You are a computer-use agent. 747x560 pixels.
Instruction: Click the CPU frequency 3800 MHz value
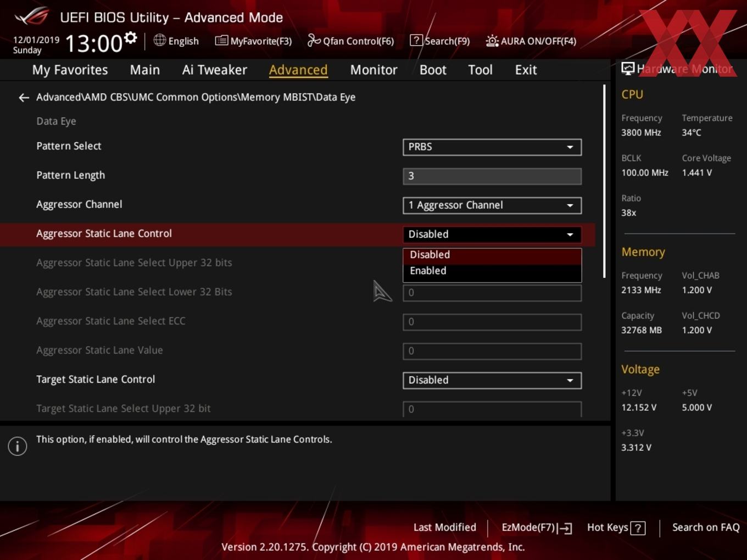641,132
